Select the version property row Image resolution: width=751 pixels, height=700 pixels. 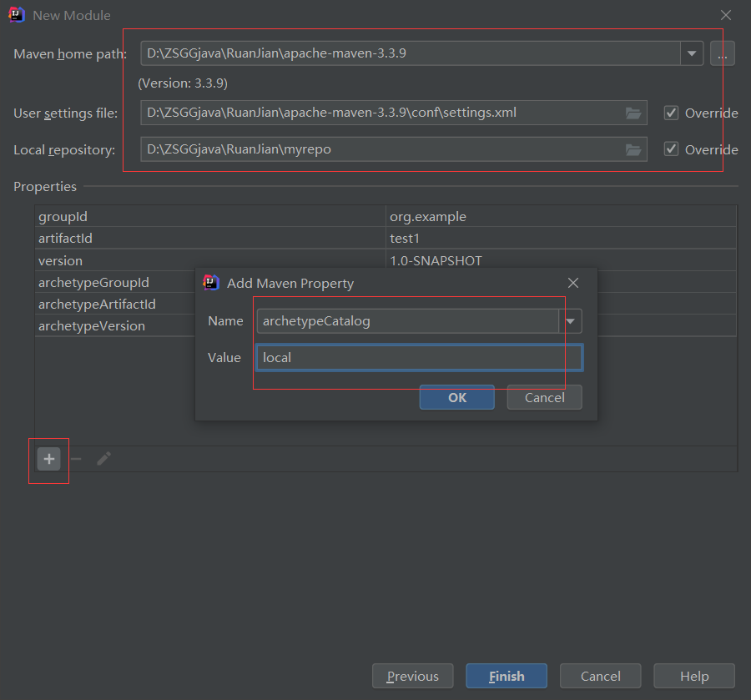pyautogui.click(x=386, y=260)
